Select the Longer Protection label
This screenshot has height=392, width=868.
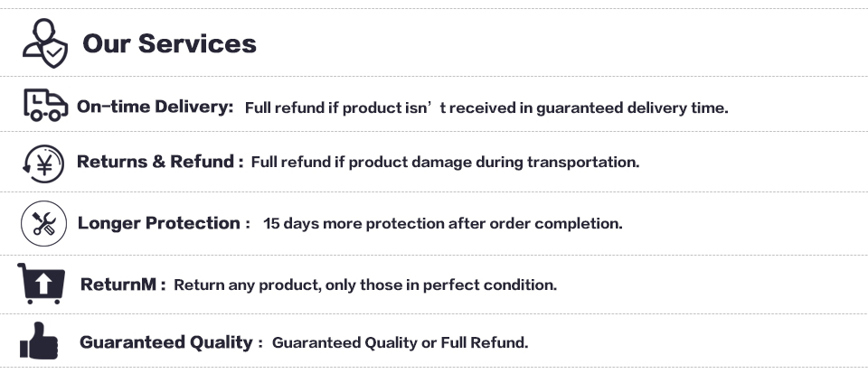[x=164, y=223]
